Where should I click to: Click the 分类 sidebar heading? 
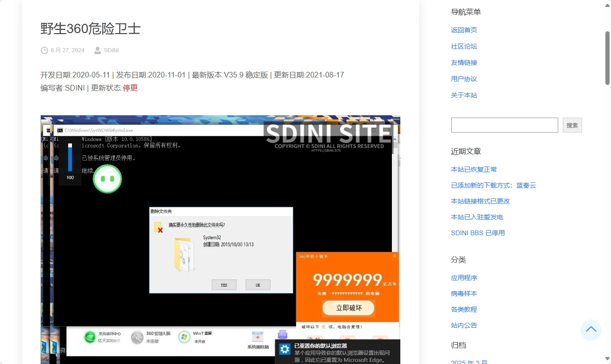(458, 259)
